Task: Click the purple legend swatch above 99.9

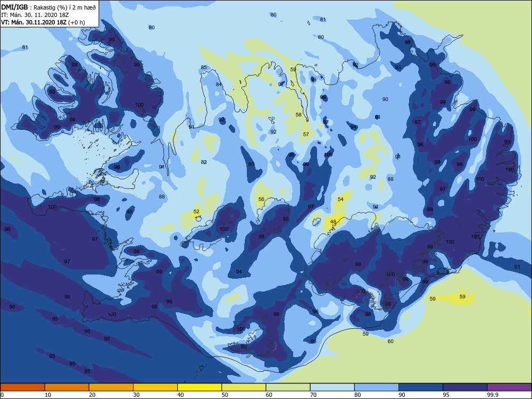Action: tap(509, 387)
